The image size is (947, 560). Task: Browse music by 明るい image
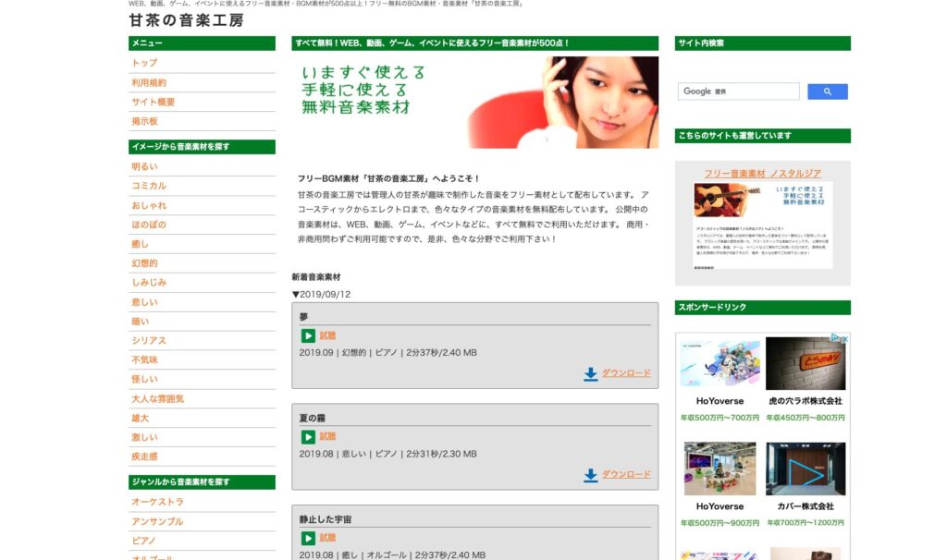tap(144, 166)
